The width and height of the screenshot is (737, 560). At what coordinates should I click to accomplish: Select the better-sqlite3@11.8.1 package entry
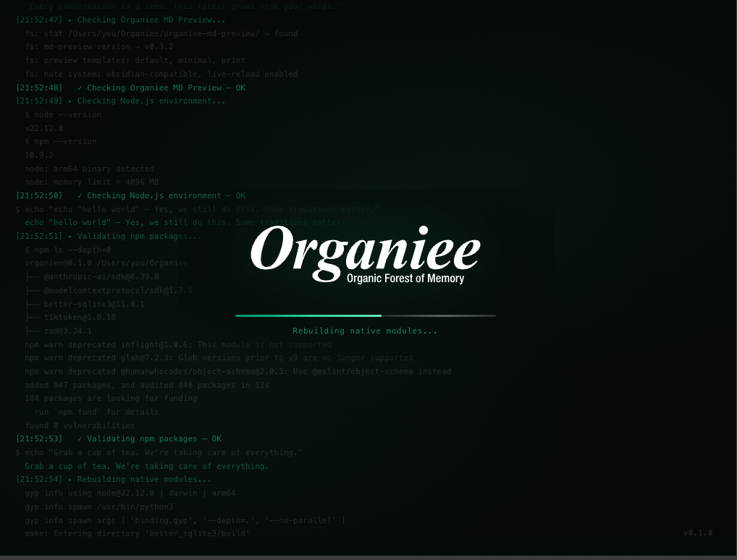tap(94, 304)
